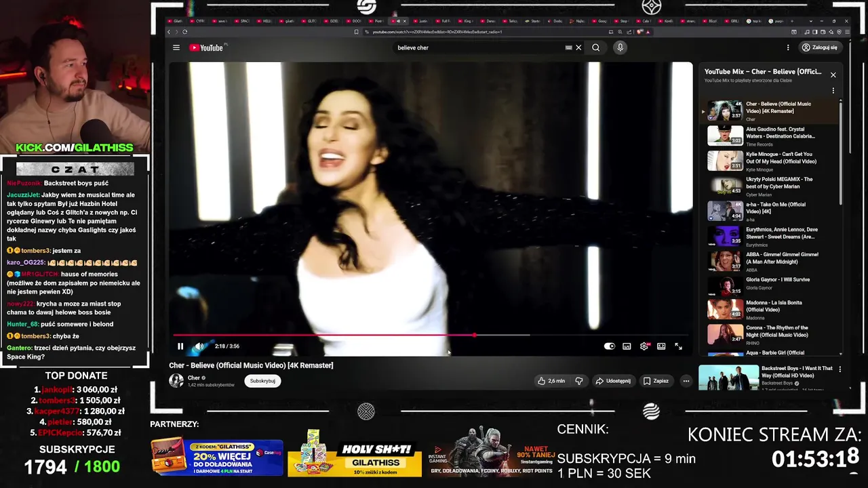This screenshot has width=868, height=488.
Task: Clear the search text with the X icon
Action: [578, 47]
